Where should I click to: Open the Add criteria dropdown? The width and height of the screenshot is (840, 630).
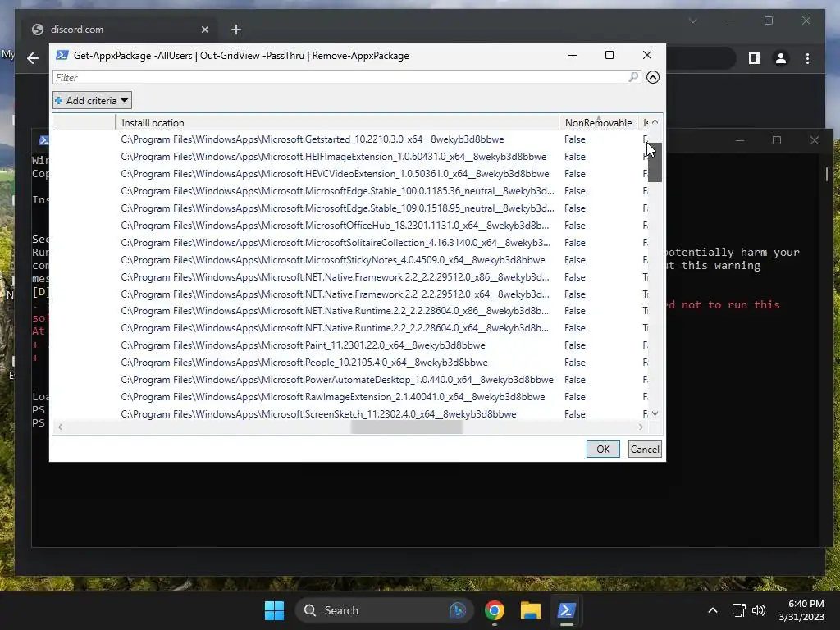[92, 100]
